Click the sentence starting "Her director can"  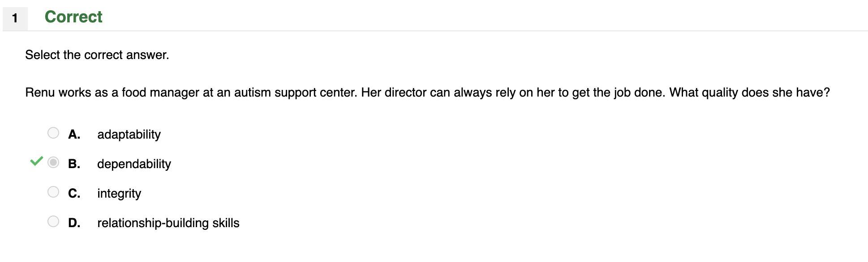[513, 93]
